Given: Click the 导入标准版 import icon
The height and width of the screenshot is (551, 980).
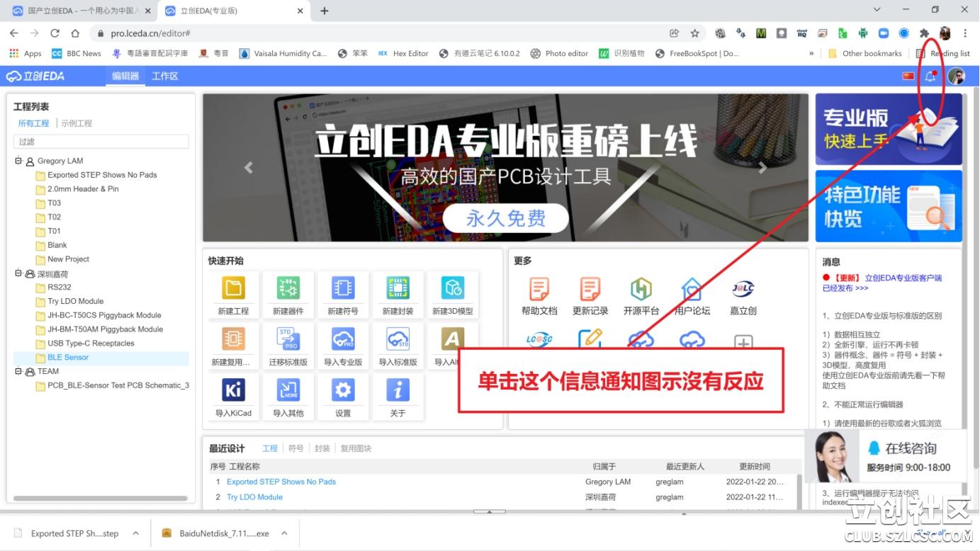Looking at the screenshot, I should 398,339.
